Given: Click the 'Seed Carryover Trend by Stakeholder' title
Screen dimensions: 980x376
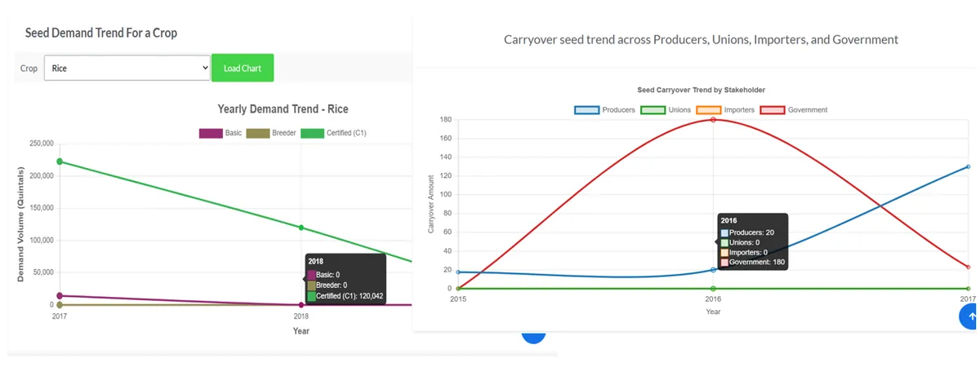Looking at the screenshot, I should point(701,90).
